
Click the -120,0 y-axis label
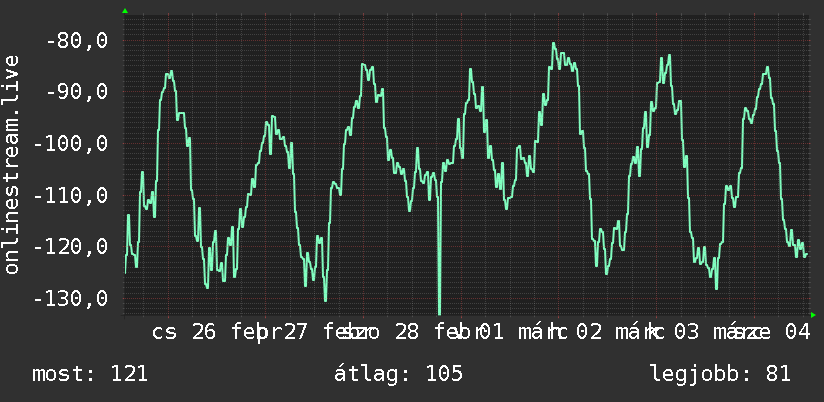pos(71,247)
